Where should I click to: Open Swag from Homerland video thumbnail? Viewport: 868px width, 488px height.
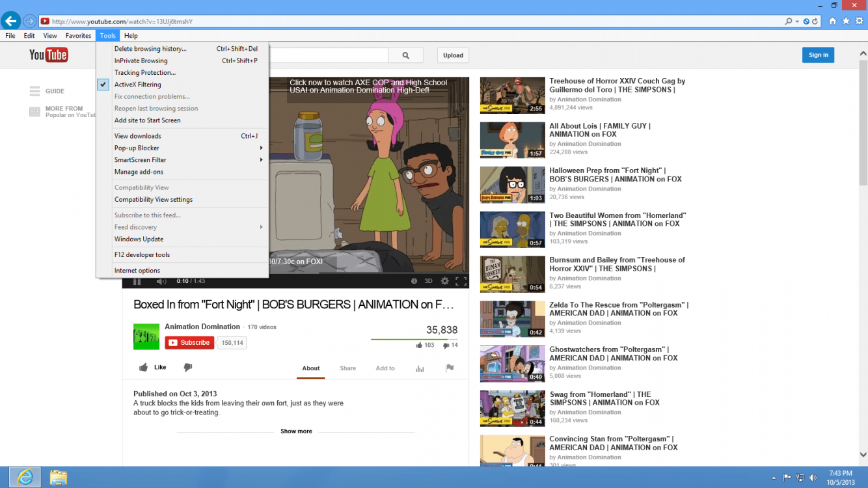(x=513, y=408)
